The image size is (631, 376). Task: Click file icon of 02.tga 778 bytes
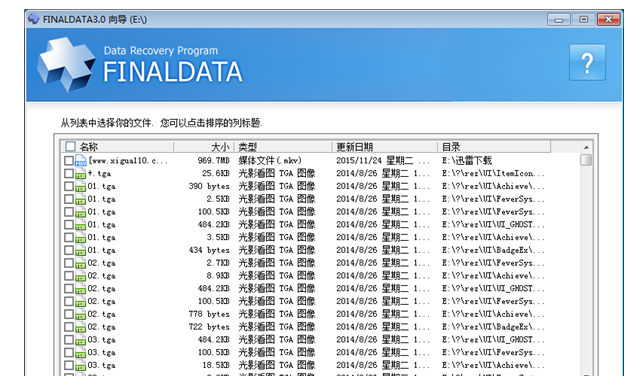(80, 314)
